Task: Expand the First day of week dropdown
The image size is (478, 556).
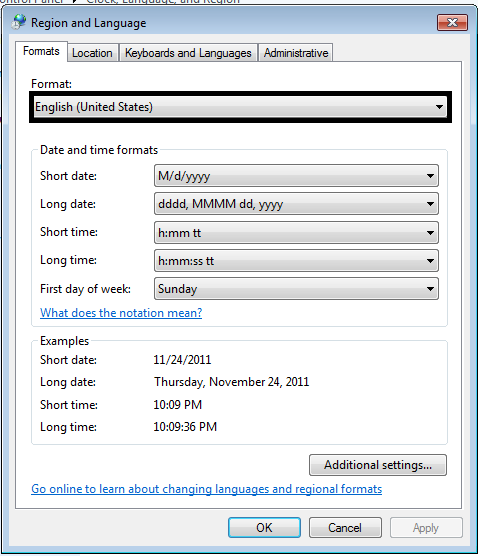Action: click(x=296, y=289)
